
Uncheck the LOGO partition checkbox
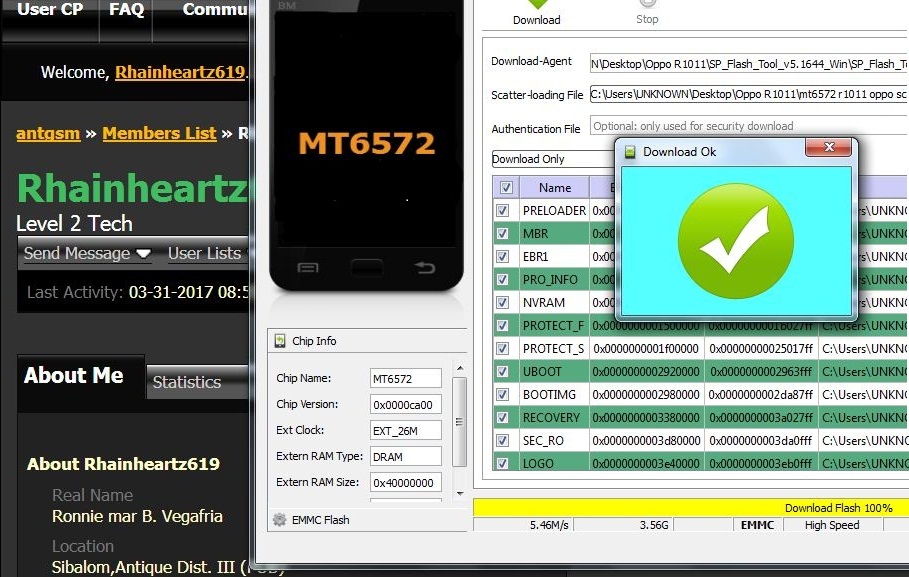pos(503,463)
